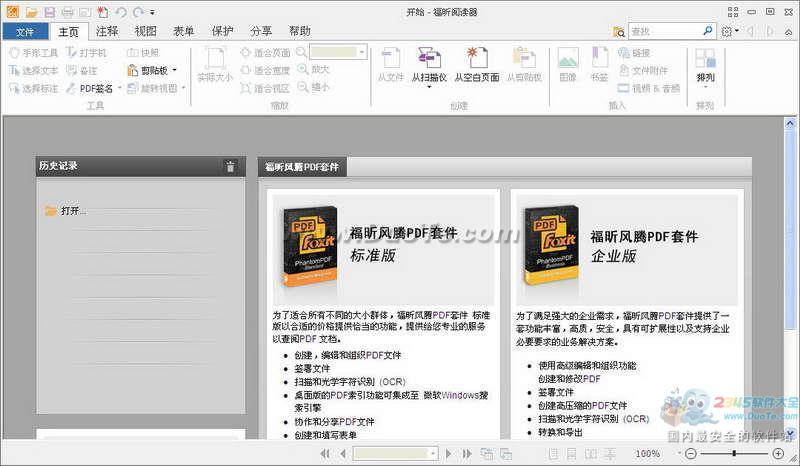This screenshot has height=466, width=800.
Task: Create PDF 从扫描仪 from scanner
Action: point(429,66)
